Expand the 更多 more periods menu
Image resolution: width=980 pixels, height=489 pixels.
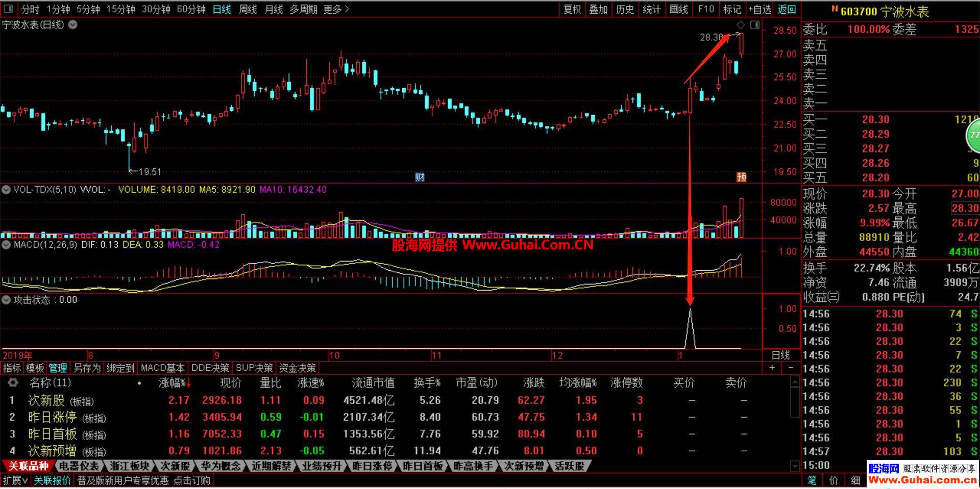click(x=336, y=9)
